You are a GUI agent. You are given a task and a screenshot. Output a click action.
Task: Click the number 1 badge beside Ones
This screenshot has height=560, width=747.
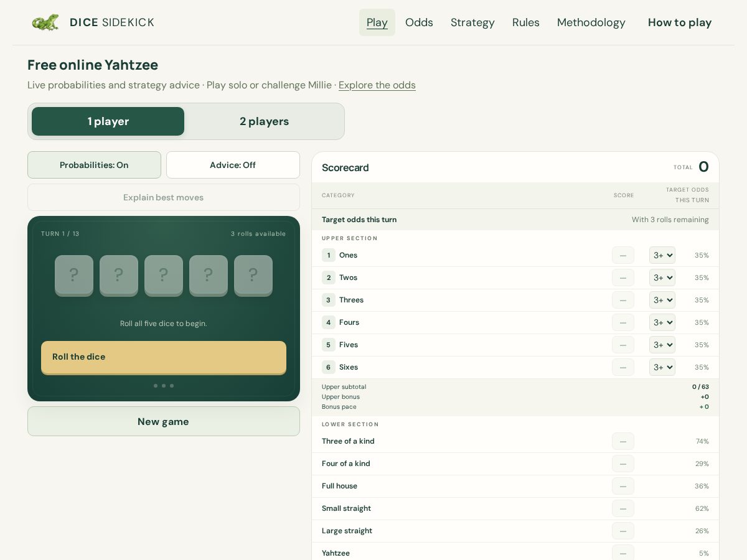click(x=329, y=255)
